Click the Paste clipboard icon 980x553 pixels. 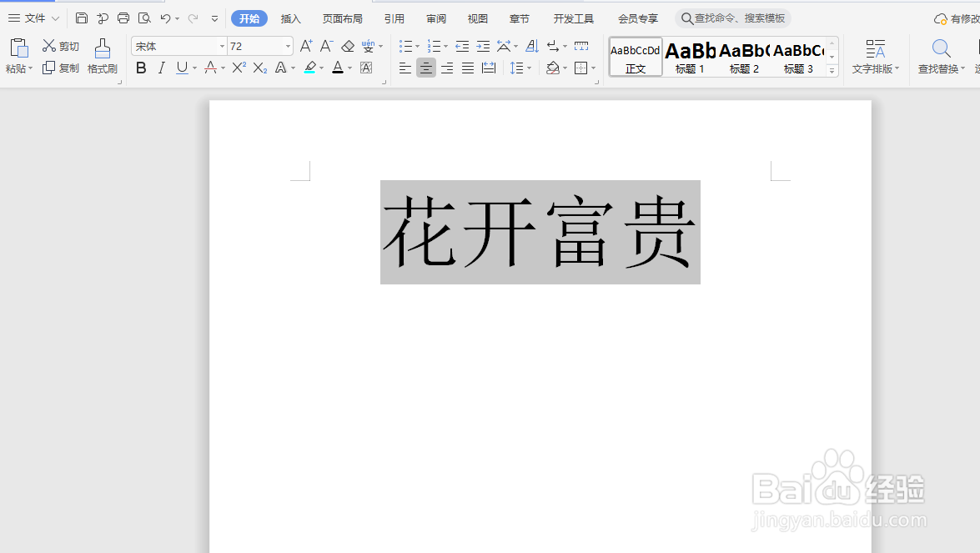18,48
